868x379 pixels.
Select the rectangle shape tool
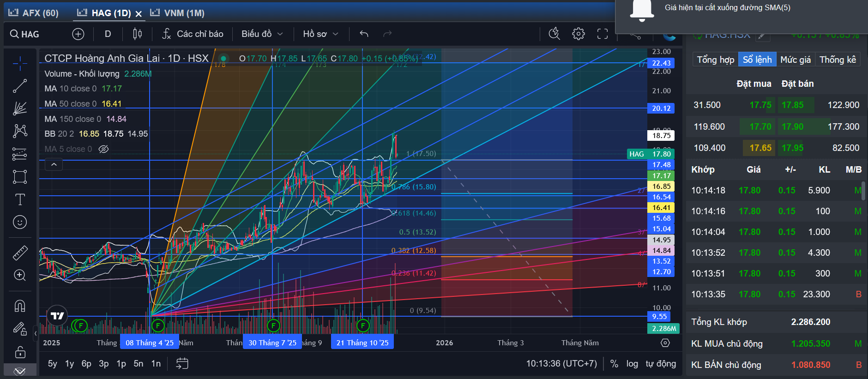click(19, 177)
